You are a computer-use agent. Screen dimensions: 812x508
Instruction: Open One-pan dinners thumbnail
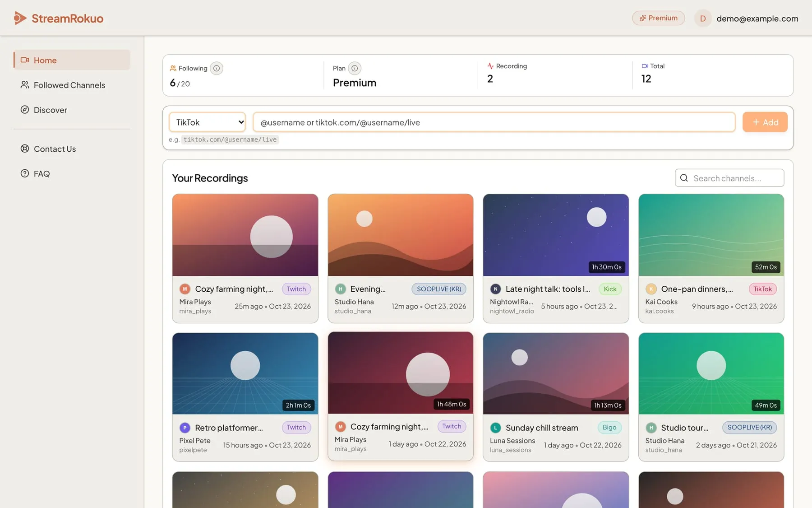point(711,235)
